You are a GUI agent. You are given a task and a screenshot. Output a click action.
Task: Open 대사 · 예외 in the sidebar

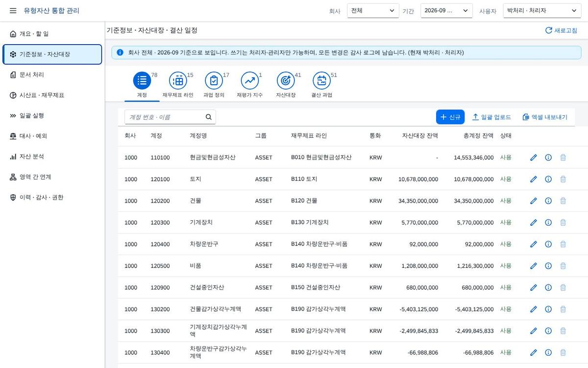point(52,136)
